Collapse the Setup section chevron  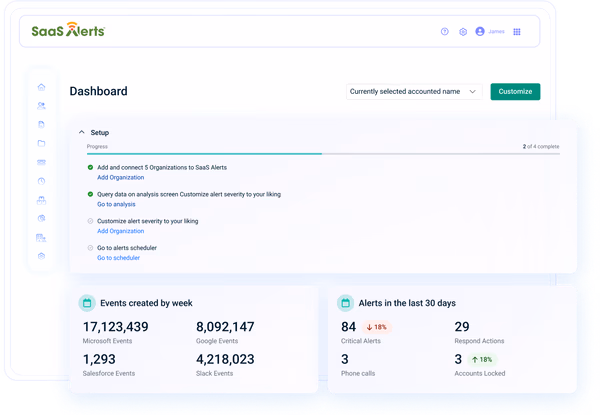pyautogui.click(x=82, y=132)
